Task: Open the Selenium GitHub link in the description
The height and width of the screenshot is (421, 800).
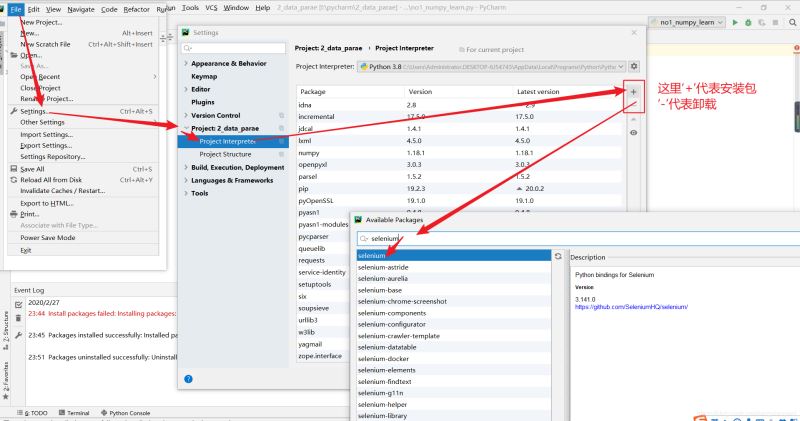Action: (x=631, y=307)
